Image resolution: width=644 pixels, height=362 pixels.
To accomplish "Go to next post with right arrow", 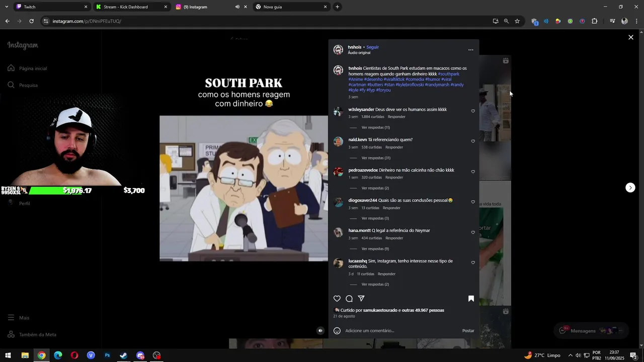I will tap(630, 188).
